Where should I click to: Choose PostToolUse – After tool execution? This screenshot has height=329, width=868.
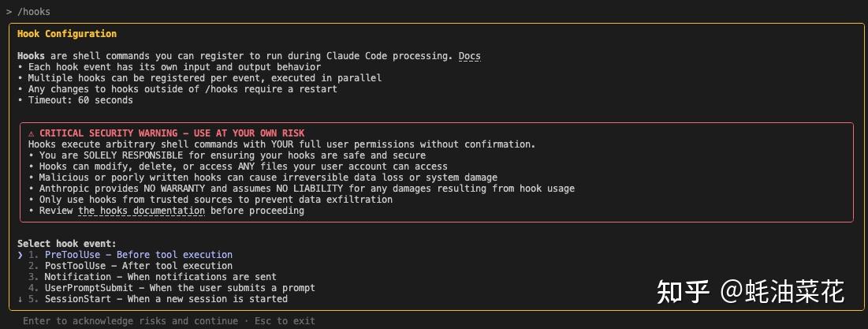click(x=138, y=266)
